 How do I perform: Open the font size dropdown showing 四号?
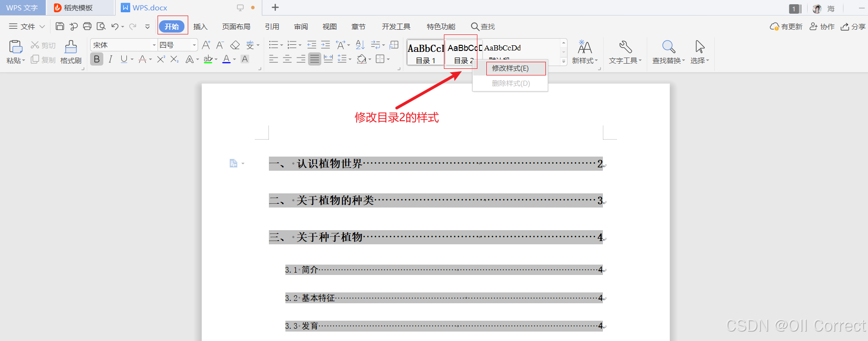[x=194, y=45]
